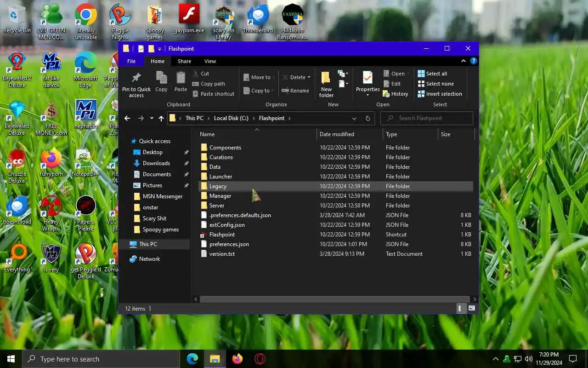Click taskbar Type here to search
Viewport: 588px width, 368px height.
coord(101,359)
